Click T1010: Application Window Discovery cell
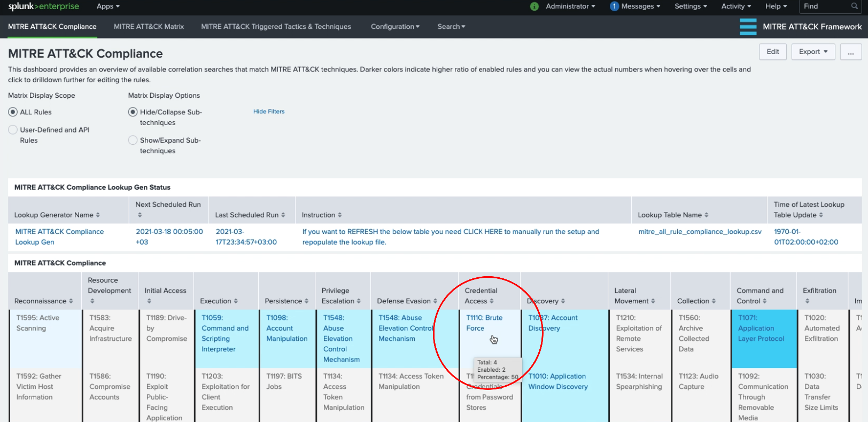The image size is (868, 422). pos(564,395)
